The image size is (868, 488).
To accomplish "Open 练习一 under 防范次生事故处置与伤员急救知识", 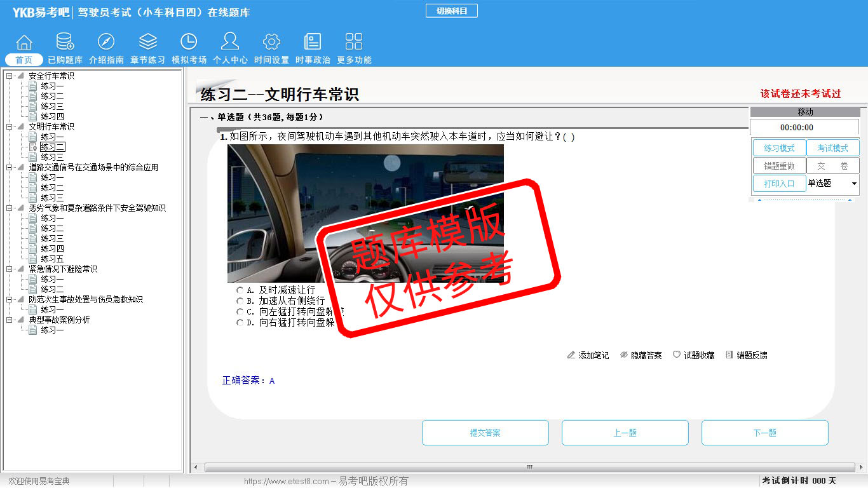I will [x=52, y=310].
